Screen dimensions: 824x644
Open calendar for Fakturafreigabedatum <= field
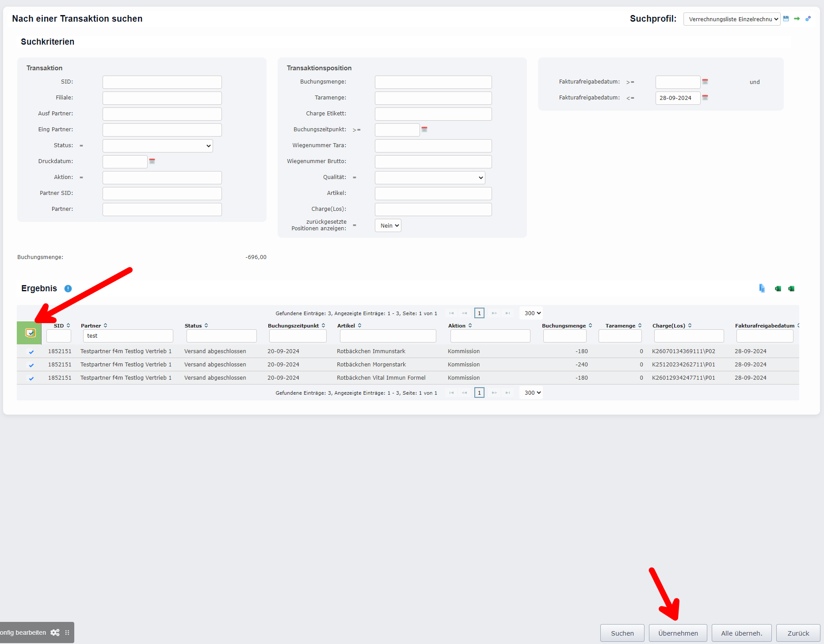coord(705,98)
